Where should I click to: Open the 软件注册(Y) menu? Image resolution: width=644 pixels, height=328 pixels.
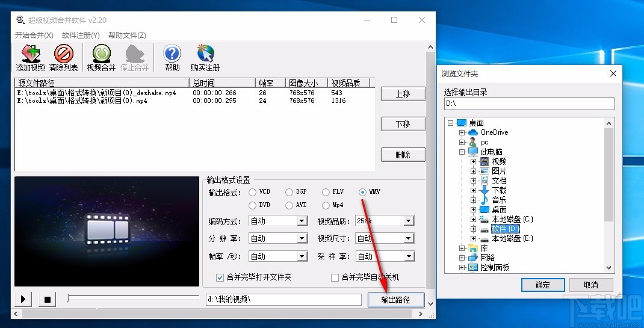(81, 36)
